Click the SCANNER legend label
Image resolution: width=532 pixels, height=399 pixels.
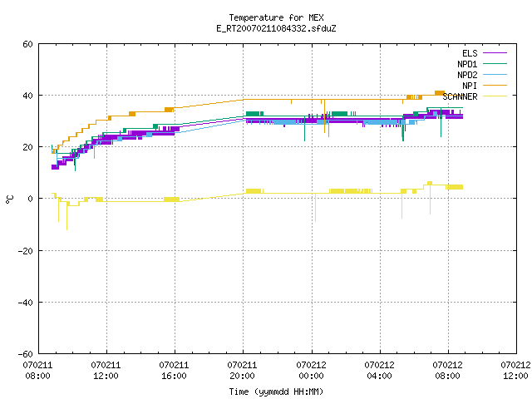[x=460, y=96]
